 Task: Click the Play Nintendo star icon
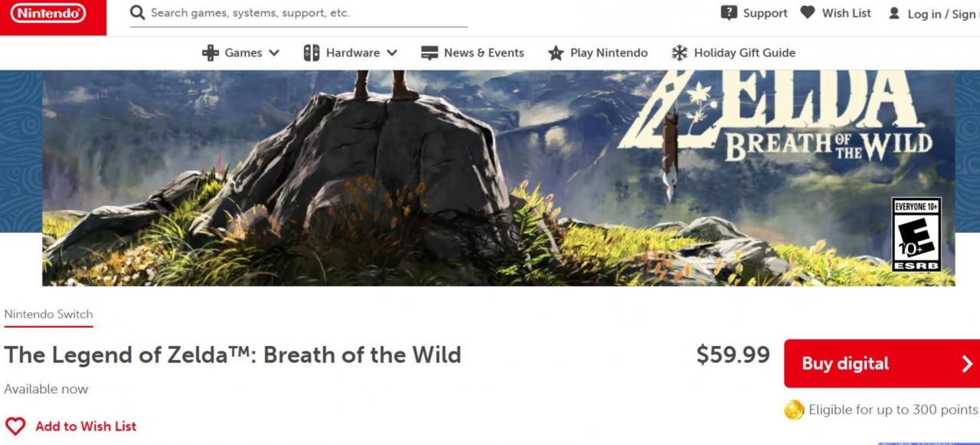556,53
